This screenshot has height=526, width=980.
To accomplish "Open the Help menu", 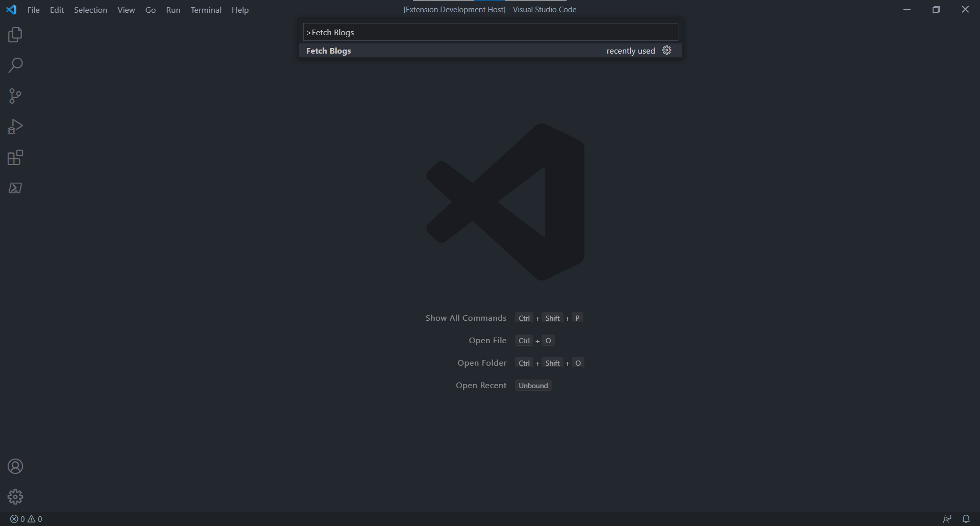I will [x=240, y=10].
